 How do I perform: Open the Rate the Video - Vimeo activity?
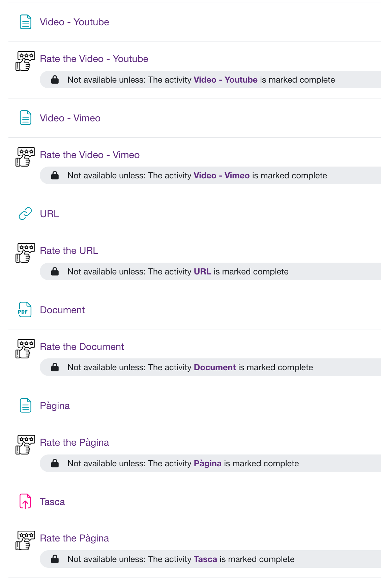point(90,155)
